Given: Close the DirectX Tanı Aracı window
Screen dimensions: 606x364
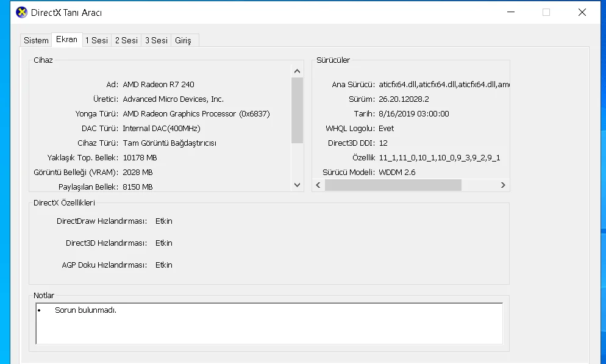Looking at the screenshot, I should [x=582, y=12].
